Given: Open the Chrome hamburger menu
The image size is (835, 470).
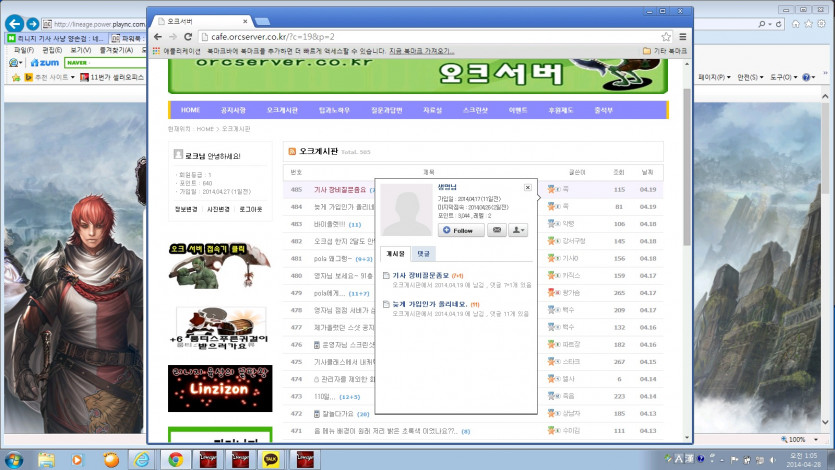Looking at the screenshot, I should click(x=682, y=36).
